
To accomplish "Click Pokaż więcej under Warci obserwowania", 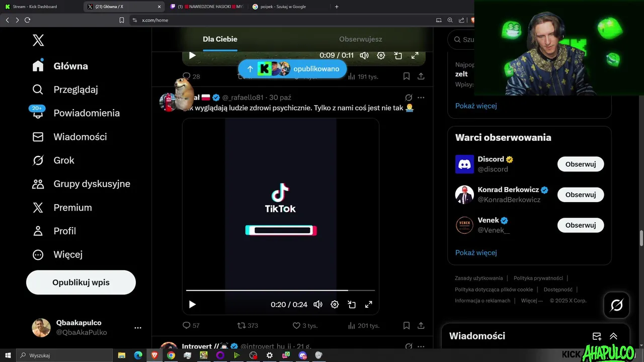I will 476,252.
